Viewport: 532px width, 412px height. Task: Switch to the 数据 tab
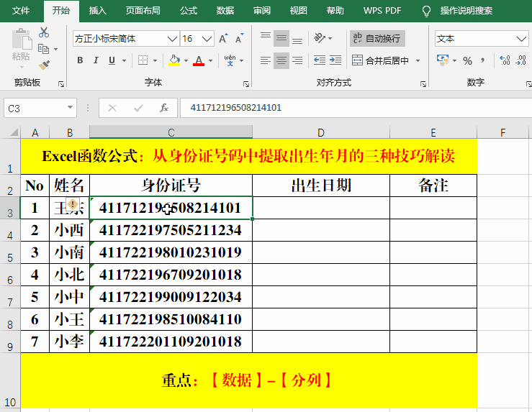[x=225, y=11]
